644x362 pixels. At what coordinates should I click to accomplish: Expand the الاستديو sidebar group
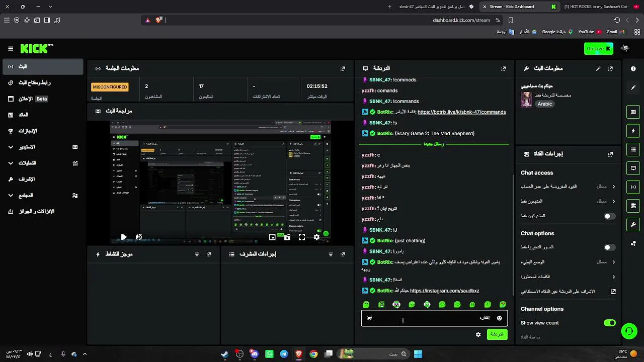pos(43,147)
